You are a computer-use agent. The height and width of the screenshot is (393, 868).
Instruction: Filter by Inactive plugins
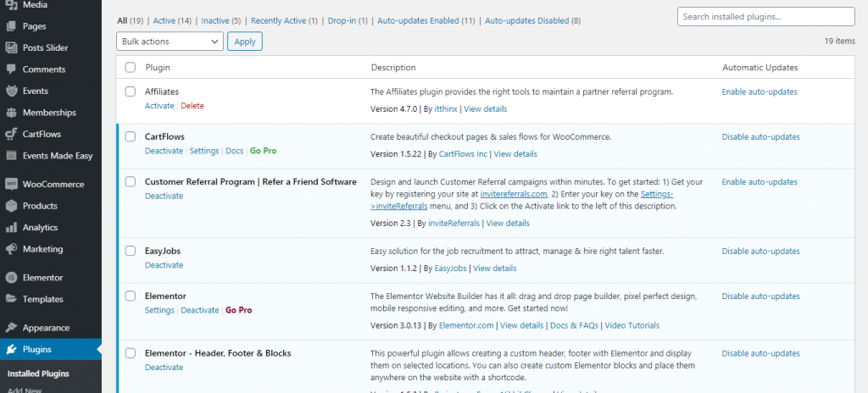click(x=221, y=20)
